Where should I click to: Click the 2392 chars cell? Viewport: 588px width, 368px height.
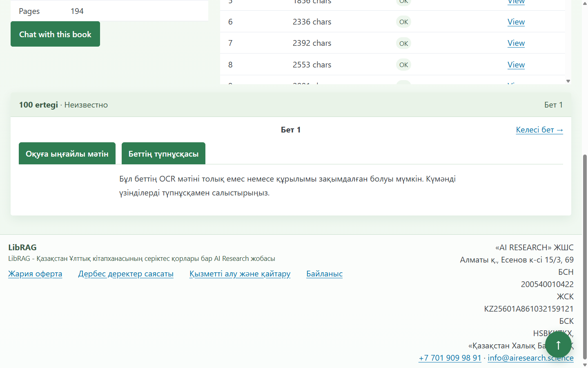pyautogui.click(x=312, y=43)
